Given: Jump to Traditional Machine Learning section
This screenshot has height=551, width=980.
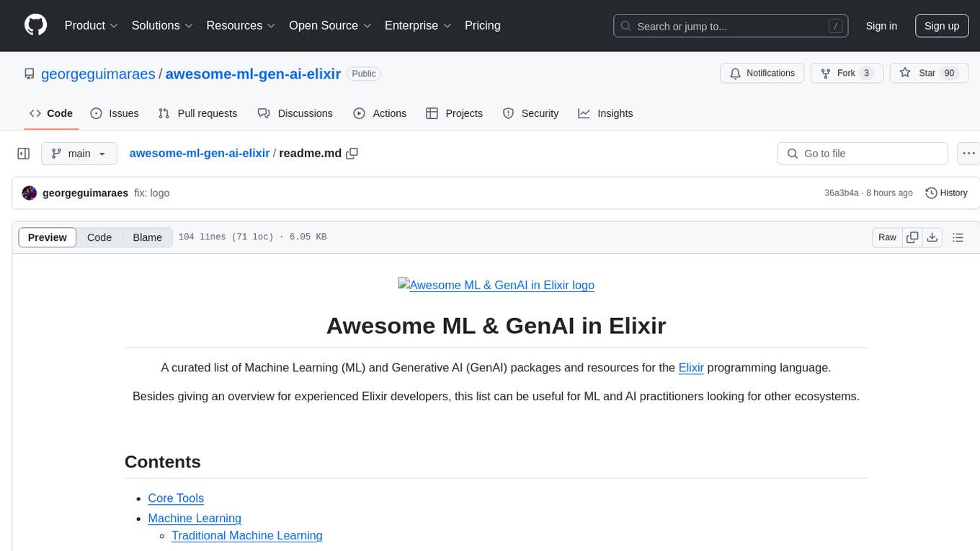Looking at the screenshot, I should pyautogui.click(x=247, y=536).
